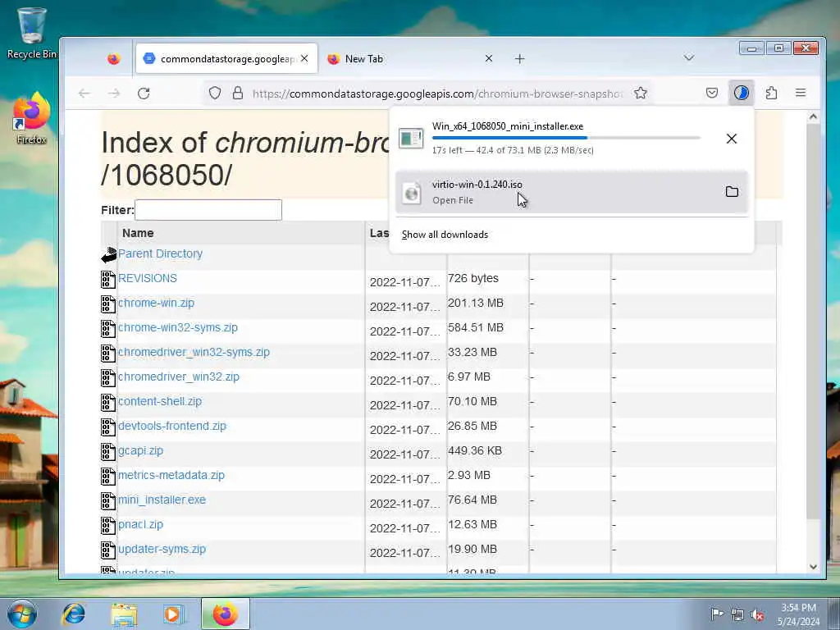Image resolution: width=840 pixels, height=630 pixels.
Task: Bookmark this page with the star icon
Action: pyautogui.click(x=640, y=94)
